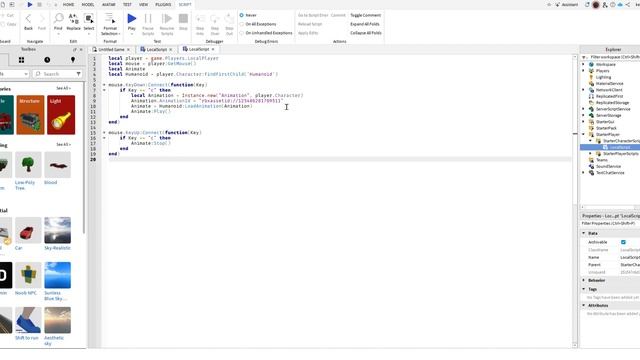Select the LocalScript item in Explorer

click(x=620, y=147)
